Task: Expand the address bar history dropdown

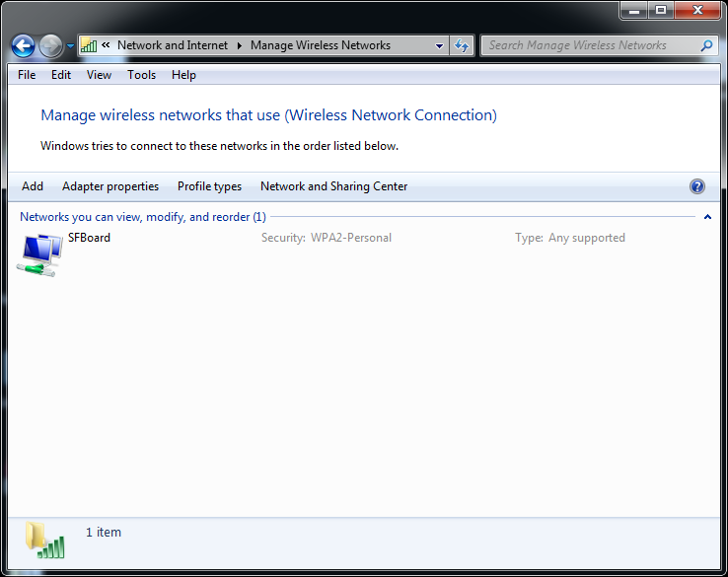Action: 440,45
